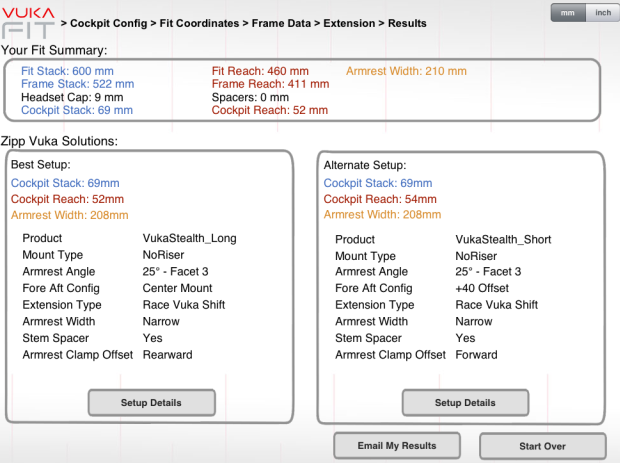Select the Results breadcrumb step
The height and width of the screenshot is (463, 620).
[411, 23]
